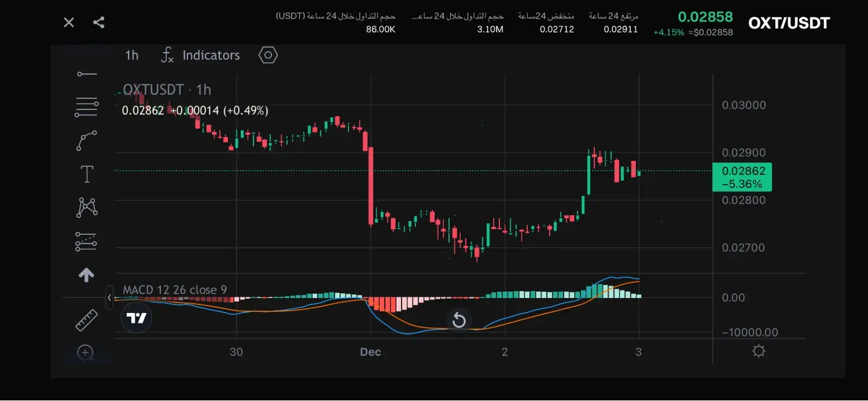Click the 0.03000 price axis label
The width and height of the screenshot is (868, 401).
click(x=744, y=105)
